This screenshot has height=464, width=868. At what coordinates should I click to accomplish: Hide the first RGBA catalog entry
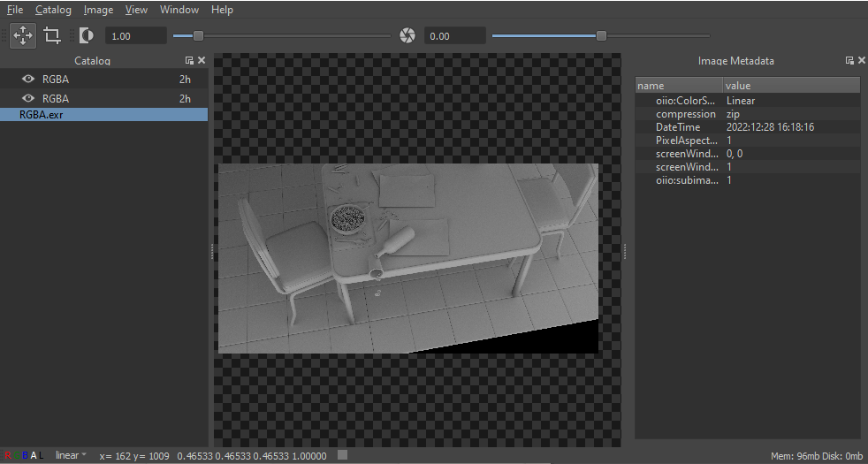pos(28,80)
